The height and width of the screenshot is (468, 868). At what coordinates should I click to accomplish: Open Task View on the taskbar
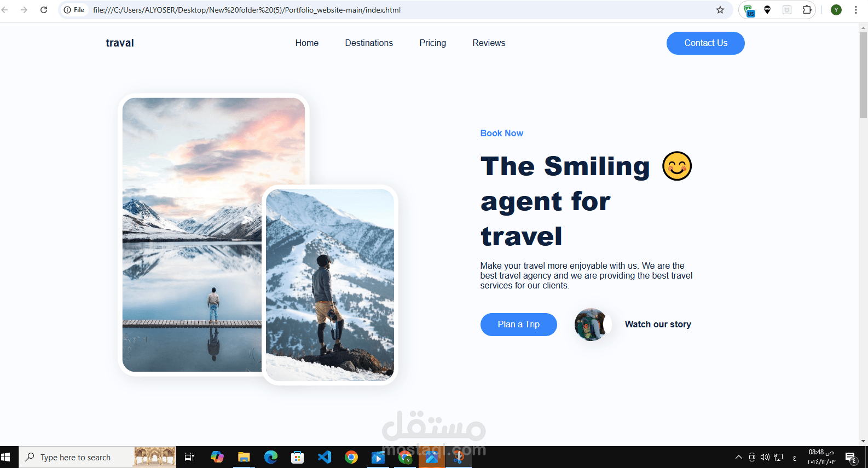point(189,457)
